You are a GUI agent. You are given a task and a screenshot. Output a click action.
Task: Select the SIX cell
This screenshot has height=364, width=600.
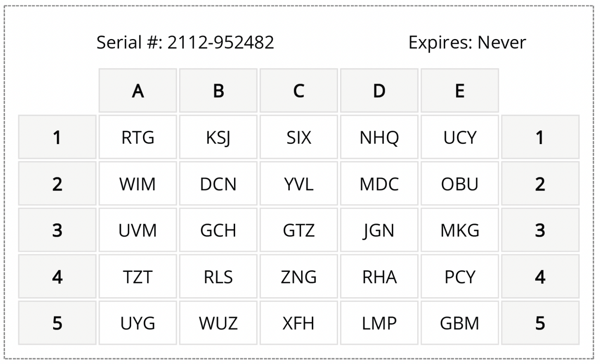(x=299, y=137)
